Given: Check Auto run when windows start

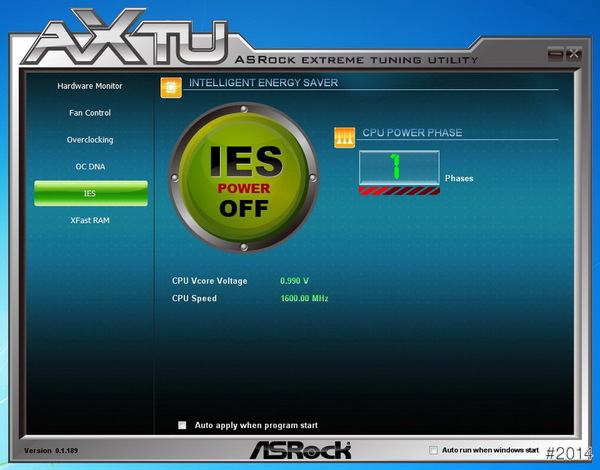Looking at the screenshot, I should click(x=433, y=450).
